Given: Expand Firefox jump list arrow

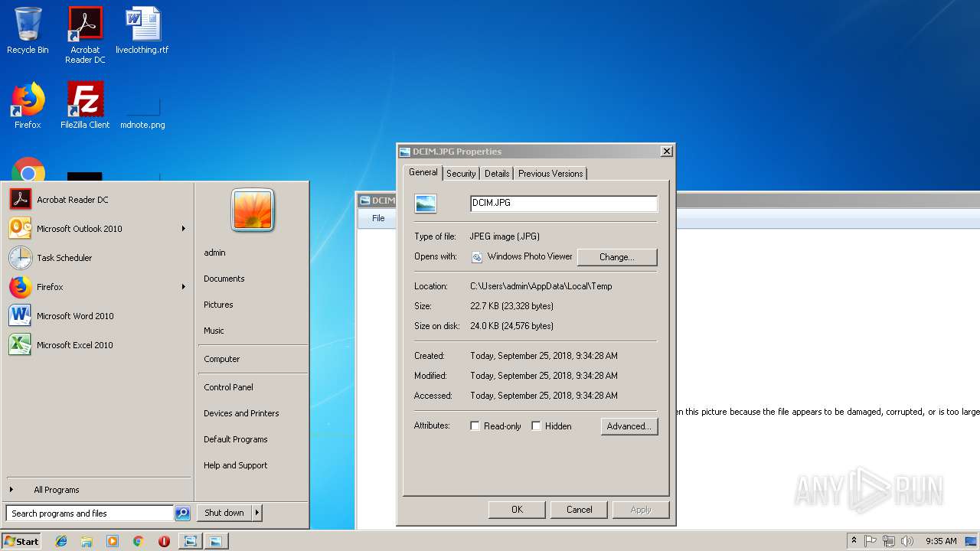Looking at the screenshot, I should point(184,287).
